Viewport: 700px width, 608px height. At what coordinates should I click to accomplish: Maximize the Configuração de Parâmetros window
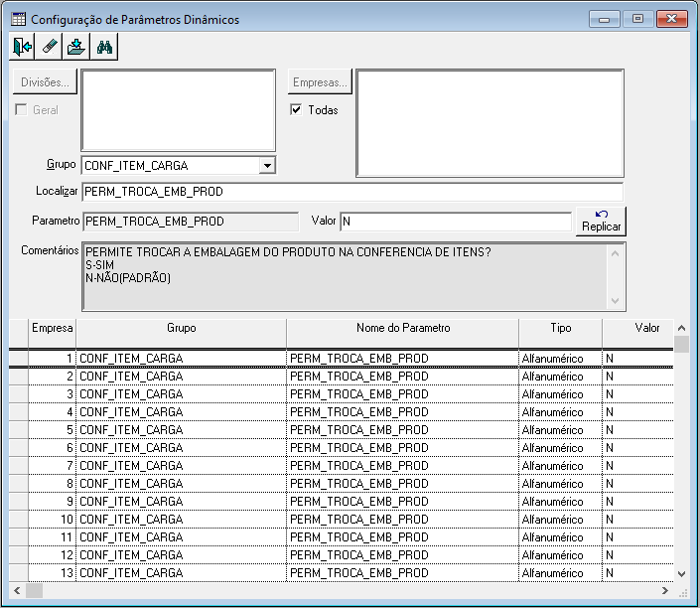pos(638,19)
